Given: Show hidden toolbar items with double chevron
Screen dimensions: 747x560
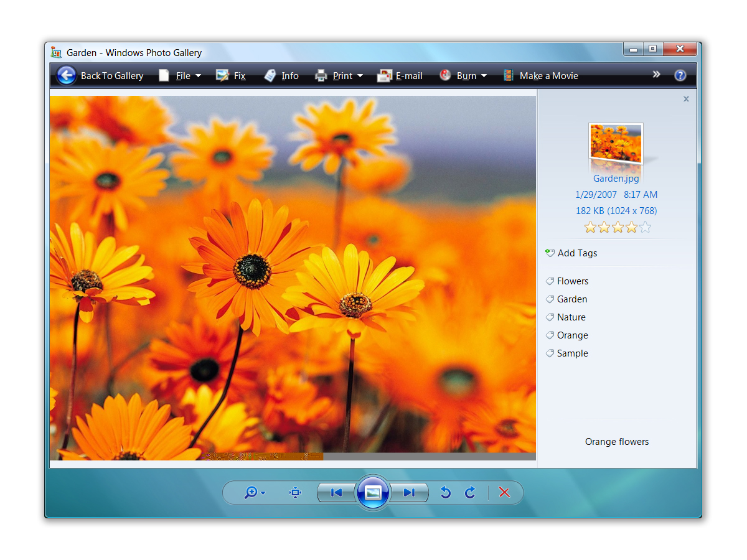Looking at the screenshot, I should click(656, 75).
